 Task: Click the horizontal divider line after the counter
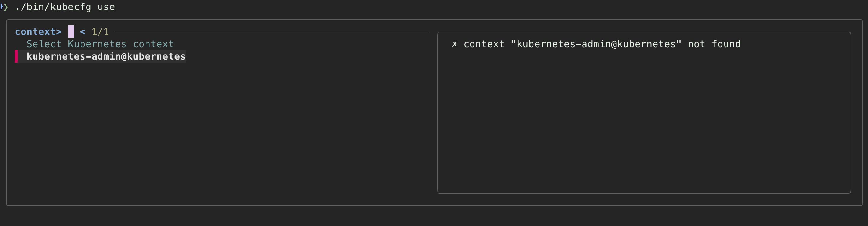[x=272, y=32]
